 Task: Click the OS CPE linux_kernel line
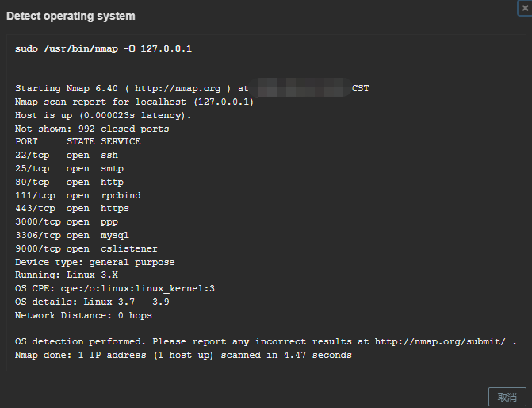(115, 288)
